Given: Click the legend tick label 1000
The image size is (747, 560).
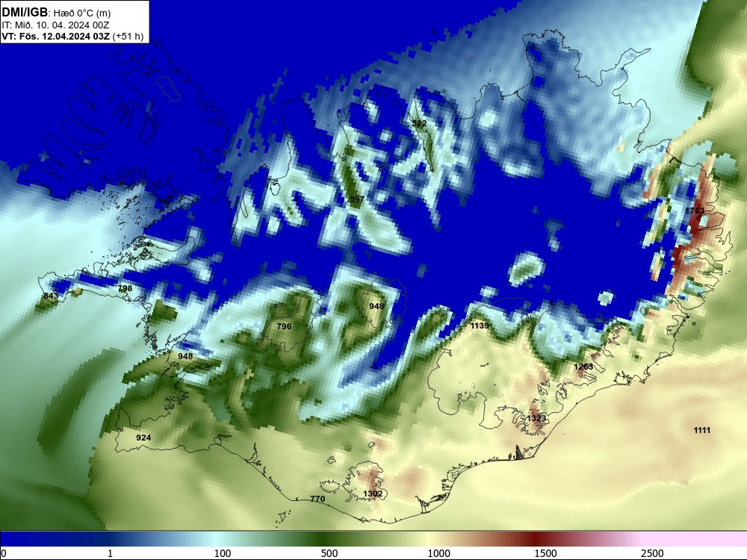Looking at the screenshot, I should [438, 553].
